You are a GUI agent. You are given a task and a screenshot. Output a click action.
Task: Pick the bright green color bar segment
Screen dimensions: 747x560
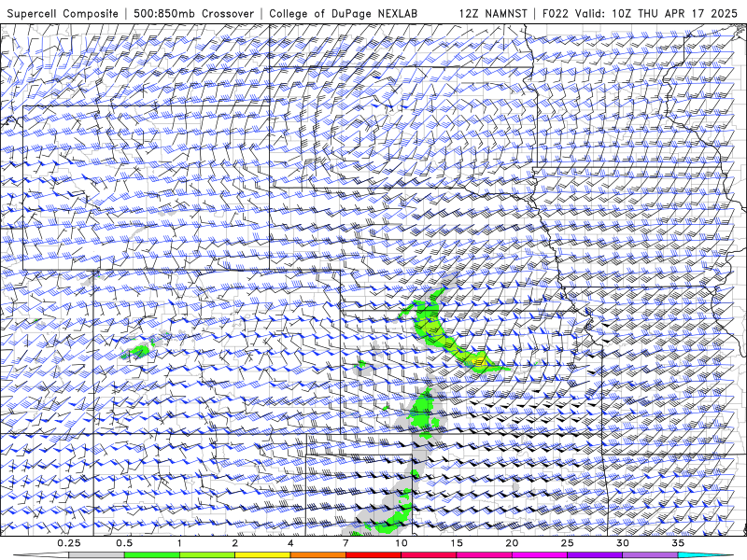tap(152, 555)
